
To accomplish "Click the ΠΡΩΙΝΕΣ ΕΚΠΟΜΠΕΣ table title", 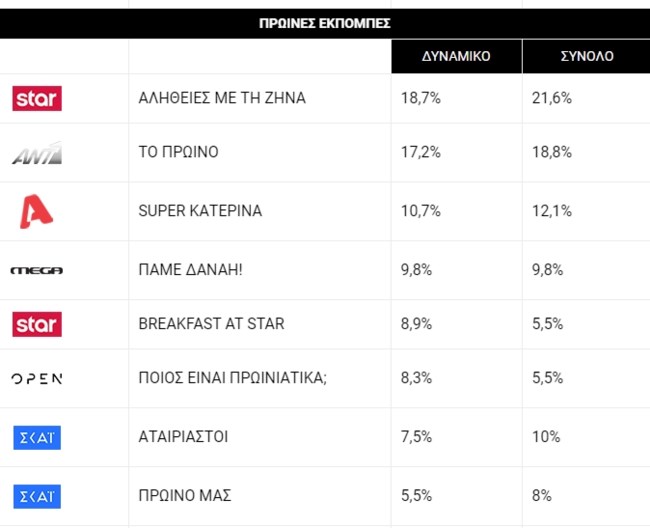I will pyautogui.click(x=325, y=22).
